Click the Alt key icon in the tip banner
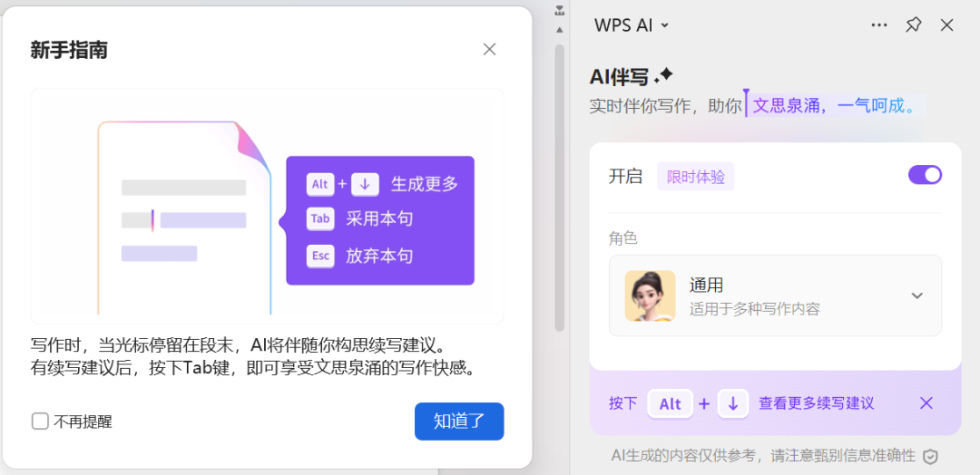This screenshot has height=475, width=980. pyautogui.click(x=671, y=404)
